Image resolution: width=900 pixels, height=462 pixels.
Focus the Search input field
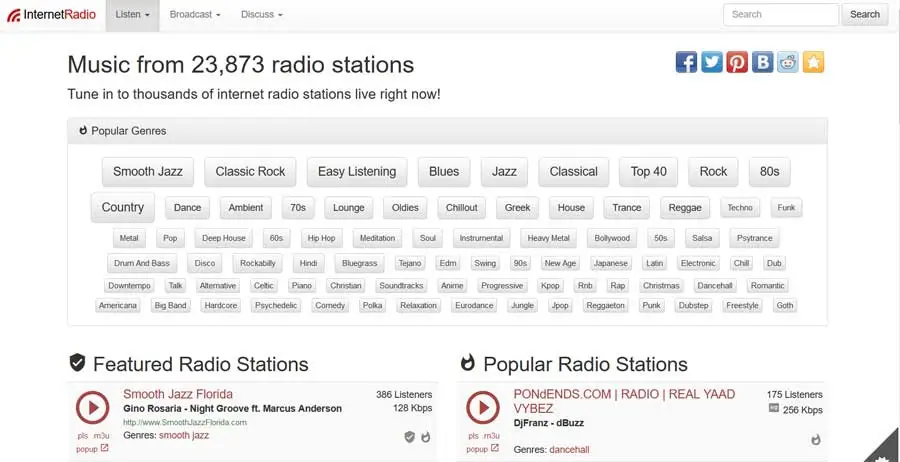tap(781, 15)
